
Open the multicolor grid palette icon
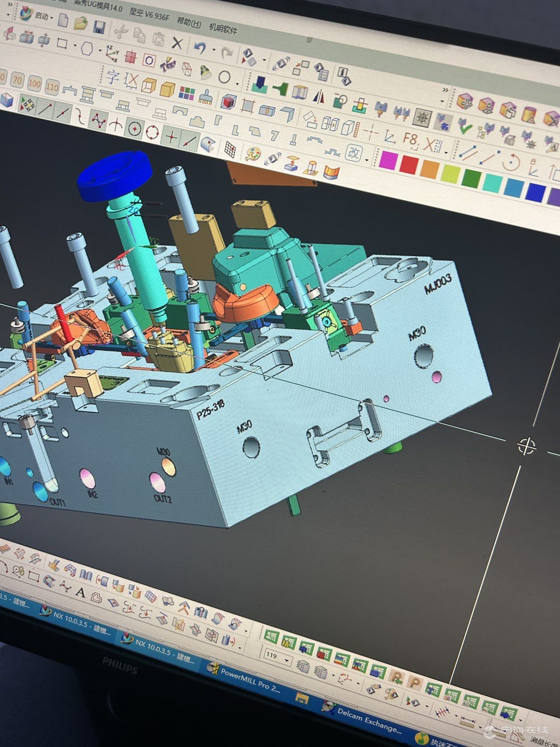187,93
